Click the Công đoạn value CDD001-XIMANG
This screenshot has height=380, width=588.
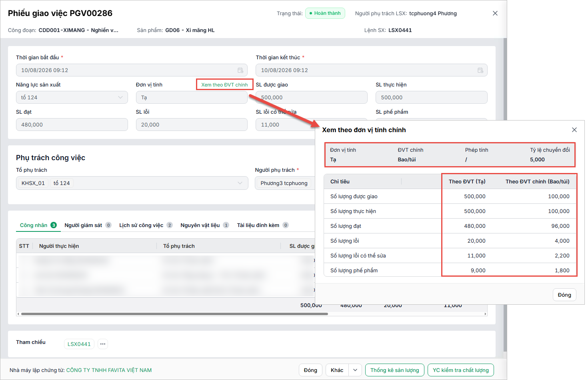[x=78, y=30]
